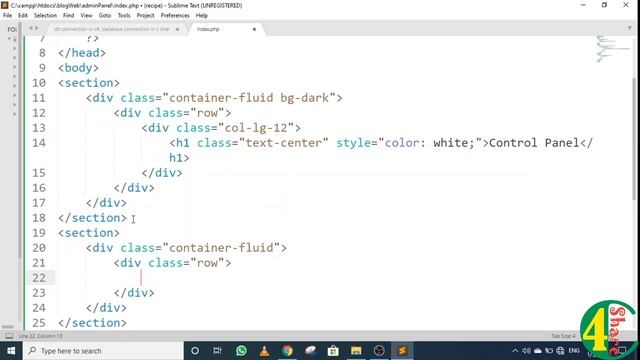Open the Find menu

point(69,16)
